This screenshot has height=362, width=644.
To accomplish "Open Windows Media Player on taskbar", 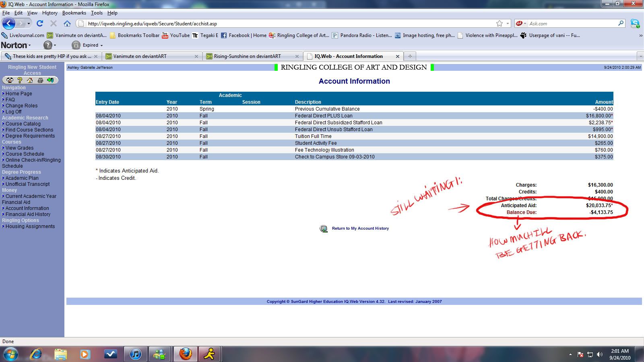I will [x=85, y=354].
